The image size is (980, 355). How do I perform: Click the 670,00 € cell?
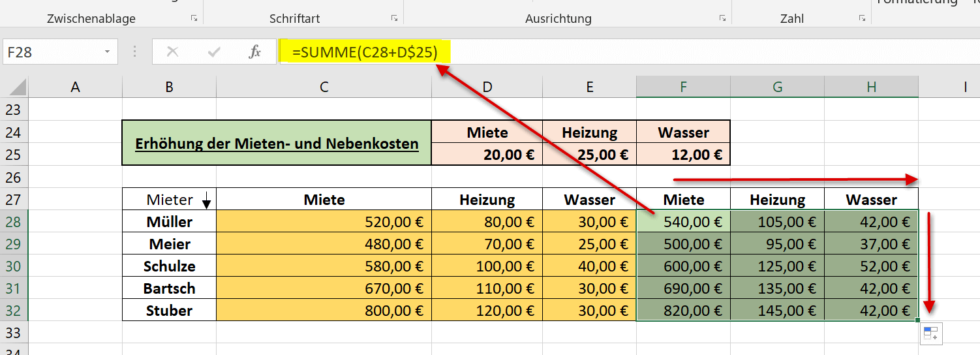click(x=324, y=288)
